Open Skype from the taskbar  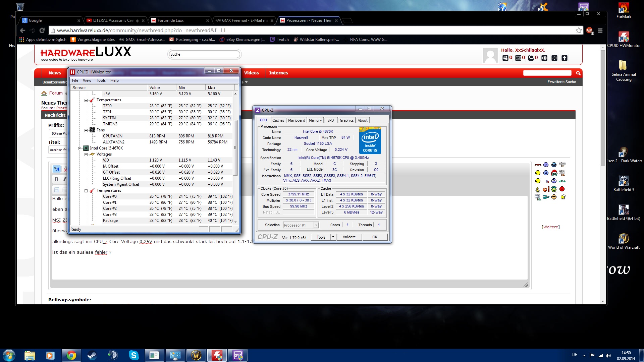click(x=133, y=355)
